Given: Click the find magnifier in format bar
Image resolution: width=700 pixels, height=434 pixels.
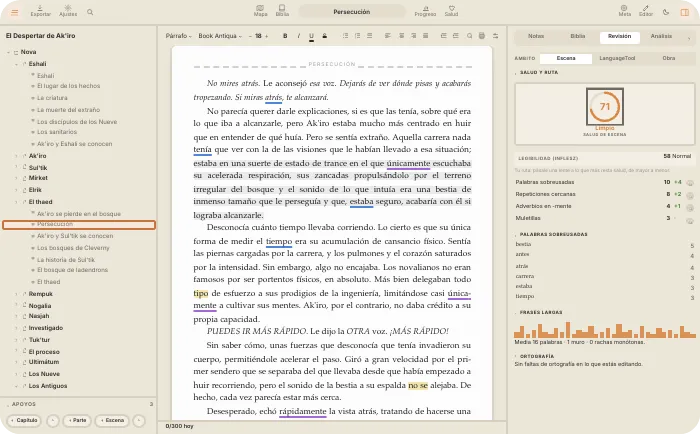Looking at the screenshot, I should coord(469,36).
